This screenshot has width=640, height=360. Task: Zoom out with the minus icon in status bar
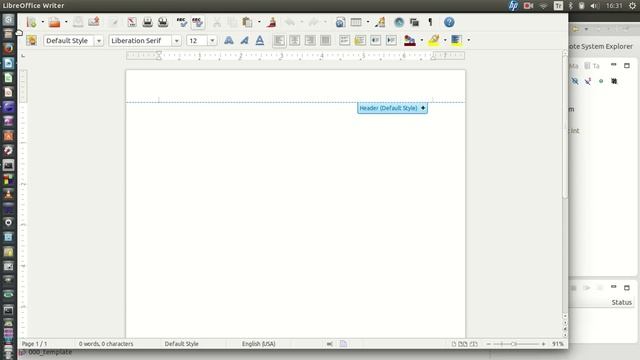coord(488,344)
